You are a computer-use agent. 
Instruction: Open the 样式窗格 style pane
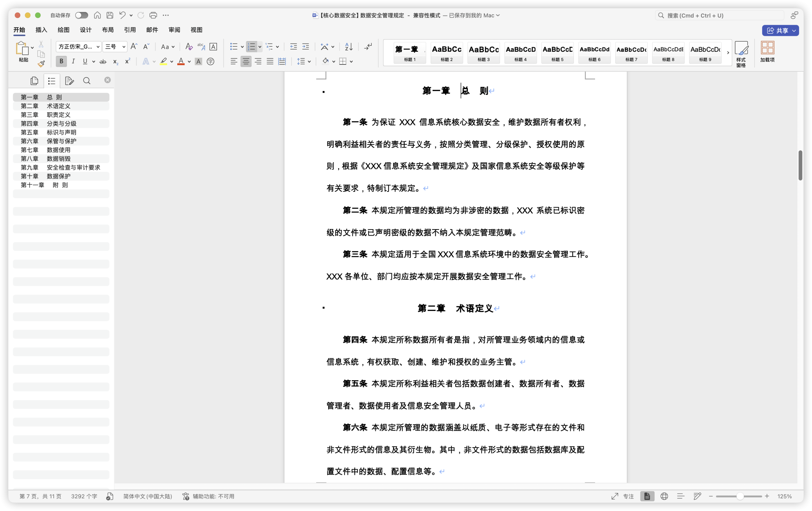click(742, 53)
